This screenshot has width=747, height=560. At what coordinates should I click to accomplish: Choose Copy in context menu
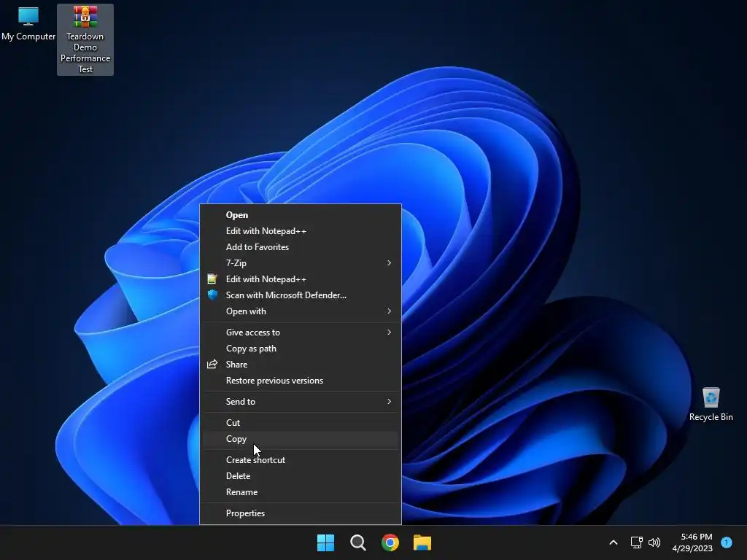(x=301, y=439)
